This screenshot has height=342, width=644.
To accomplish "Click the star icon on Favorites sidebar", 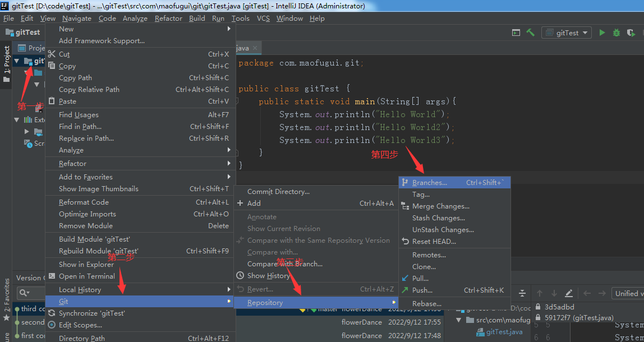I will [6, 317].
